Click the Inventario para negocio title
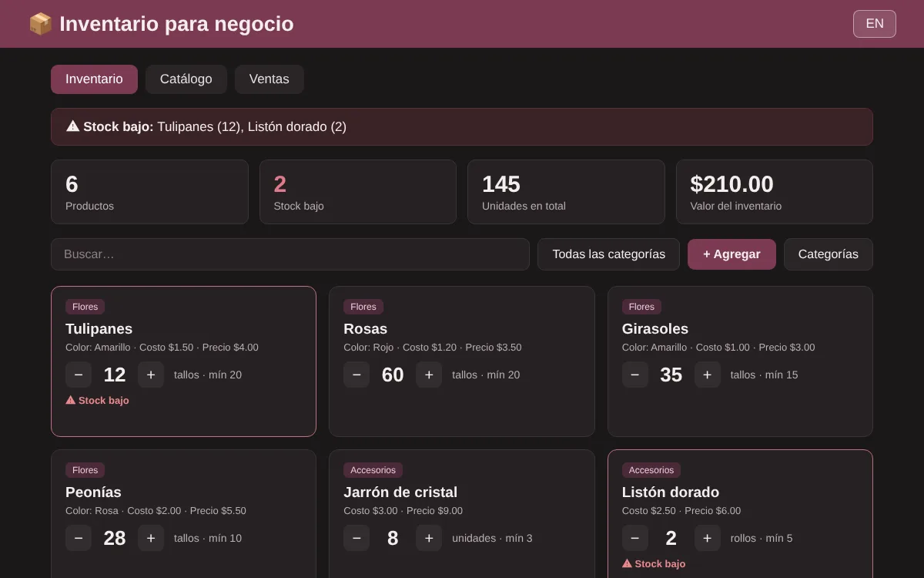This screenshot has height=578, width=924. 176,24
